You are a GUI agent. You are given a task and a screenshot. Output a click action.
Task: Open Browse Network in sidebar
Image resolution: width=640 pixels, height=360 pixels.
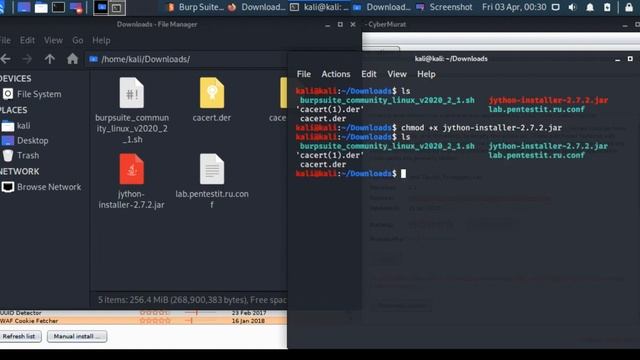click(x=42, y=187)
